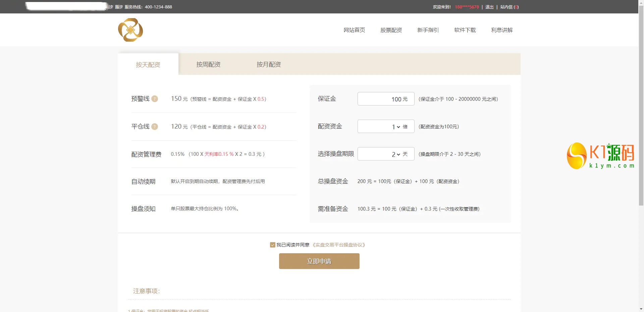This screenshot has width=644, height=312.
Task: Click the 0.15% management fee value
Action: click(177, 154)
